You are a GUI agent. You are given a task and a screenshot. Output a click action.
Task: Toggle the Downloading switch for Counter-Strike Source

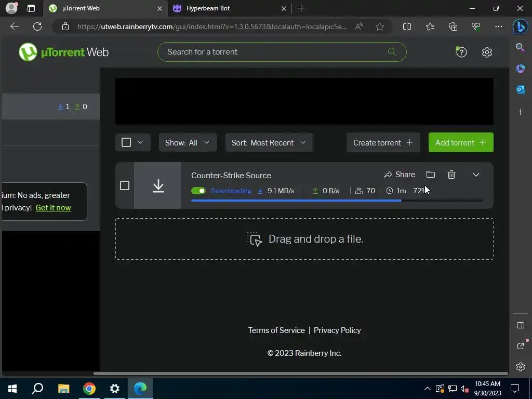[198, 191]
